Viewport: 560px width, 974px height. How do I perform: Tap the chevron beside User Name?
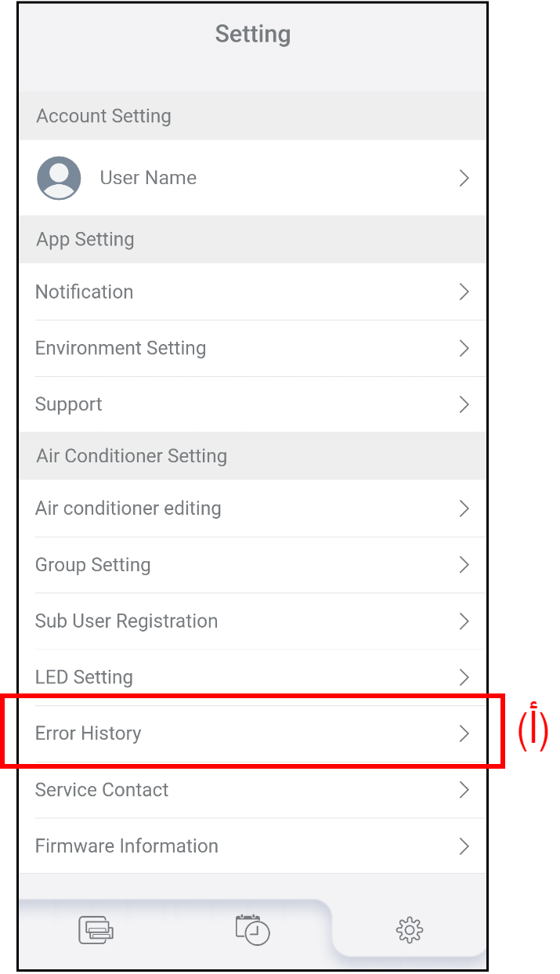coord(464,178)
